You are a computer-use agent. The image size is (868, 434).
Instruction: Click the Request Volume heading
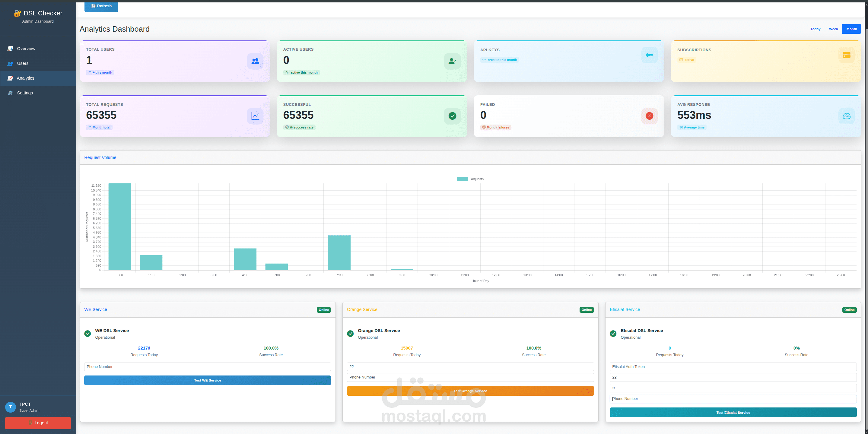click(100, 157)
